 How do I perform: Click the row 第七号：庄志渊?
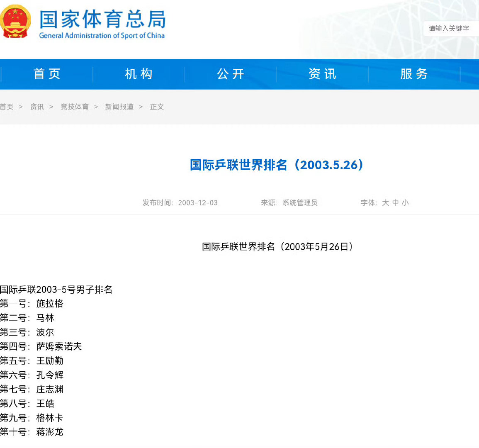click(x=32, y=390)
